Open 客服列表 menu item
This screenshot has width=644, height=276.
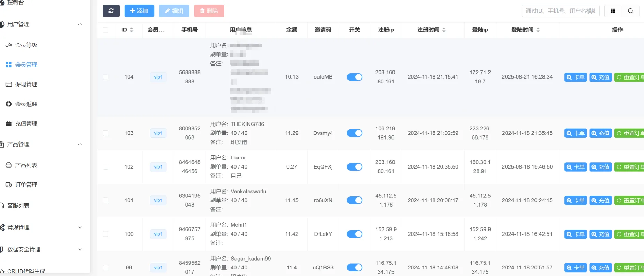coord(18,206)
